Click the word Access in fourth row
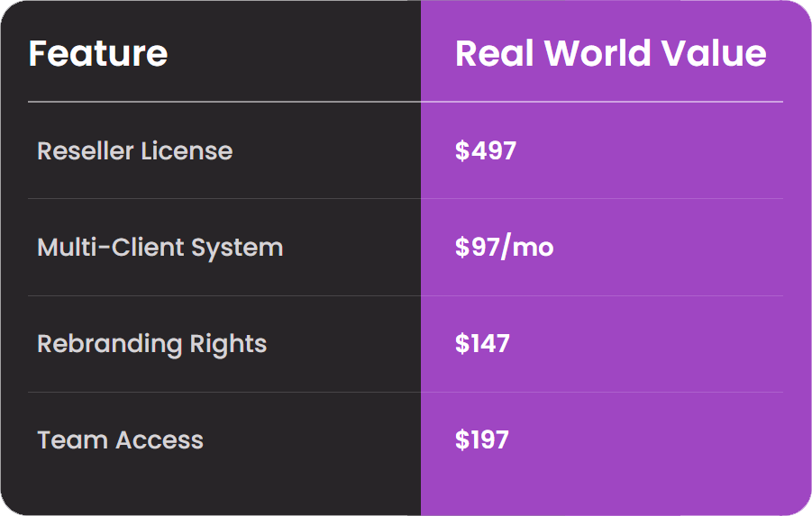 click(160, 440)
